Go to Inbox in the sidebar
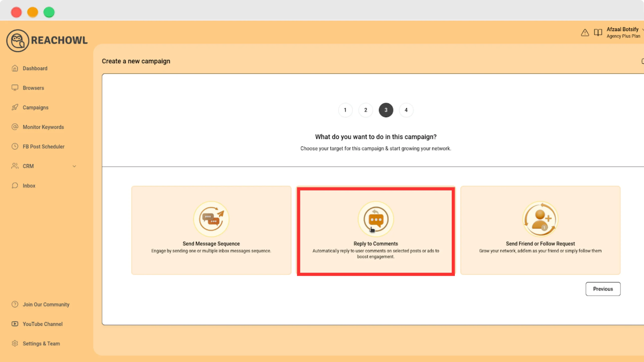Viewport: 644px width, 362px height. pyautogui.click(x=29, y=186)
